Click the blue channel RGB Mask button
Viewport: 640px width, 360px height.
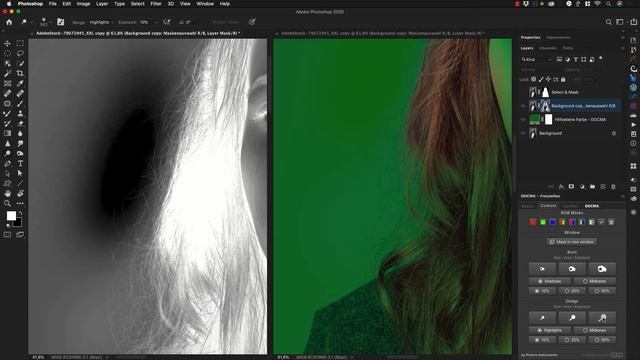coord(552,222)
